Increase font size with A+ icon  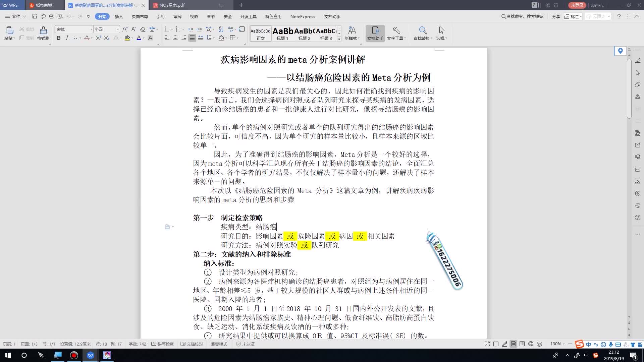pos(125,29)
